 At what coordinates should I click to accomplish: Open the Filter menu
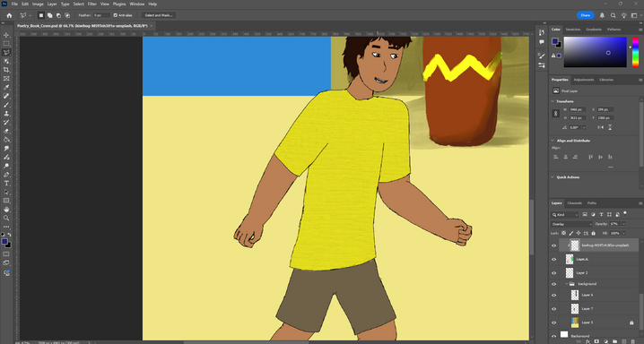point(92,4)
